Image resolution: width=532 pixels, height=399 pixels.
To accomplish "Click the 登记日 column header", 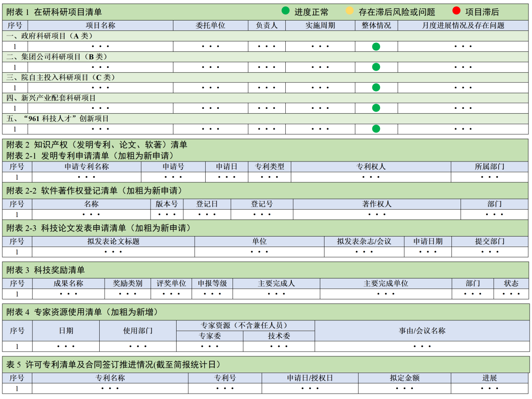I will tap(207, 204).
